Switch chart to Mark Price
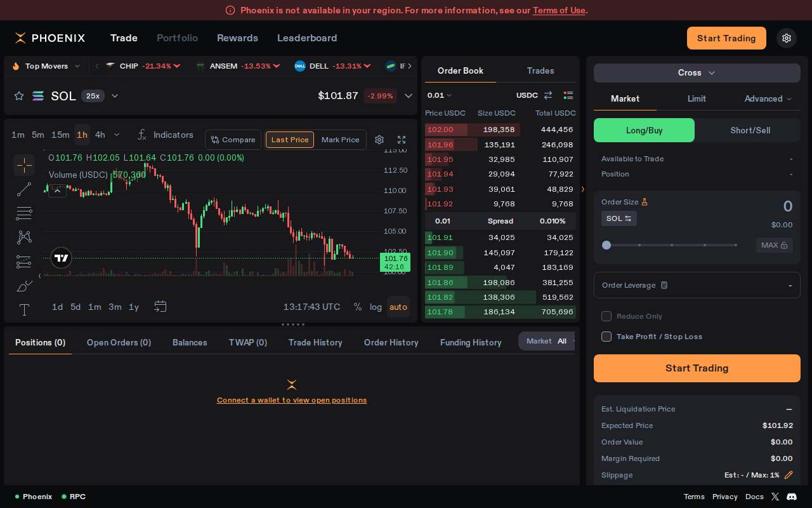The width and height of the screenshot is (812, 508). tap(341, 140)
